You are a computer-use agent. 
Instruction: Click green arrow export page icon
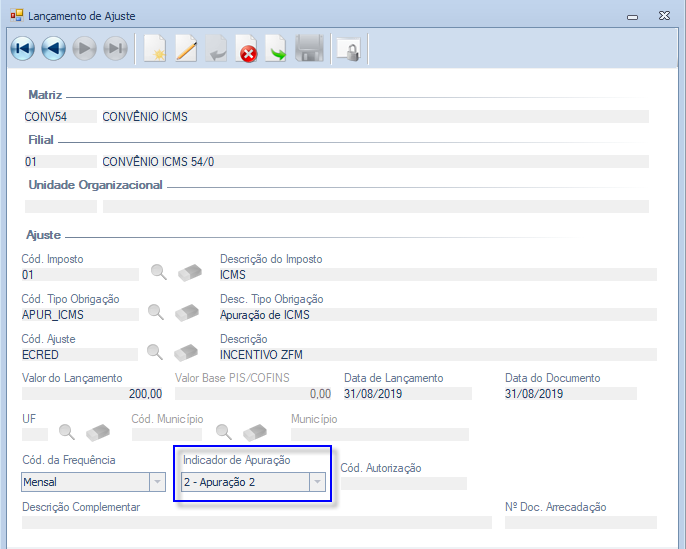pos(276,48)
